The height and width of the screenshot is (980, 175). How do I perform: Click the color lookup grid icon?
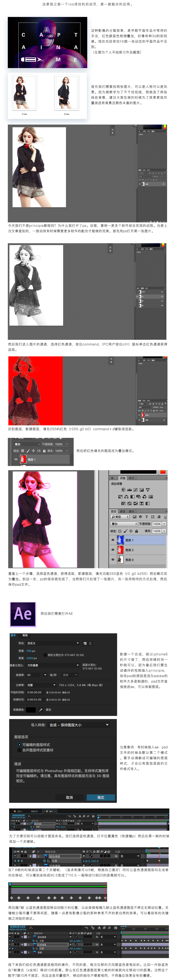click(151, 497)
